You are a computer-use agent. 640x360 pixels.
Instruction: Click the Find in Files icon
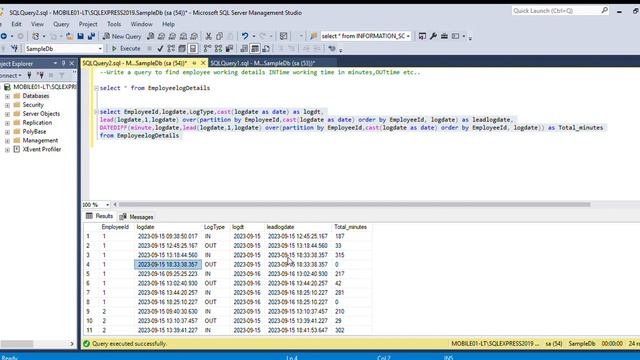click(x=313, y=36)
